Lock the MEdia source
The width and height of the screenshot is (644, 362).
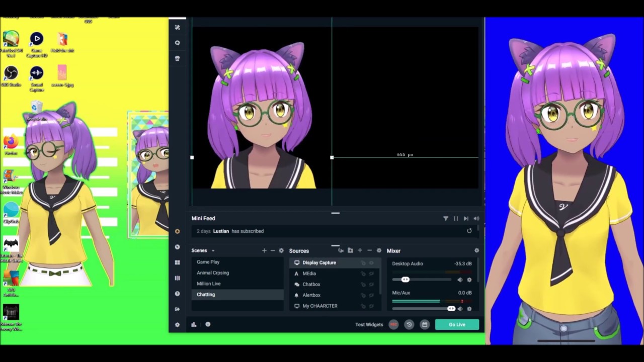point(363,274)
